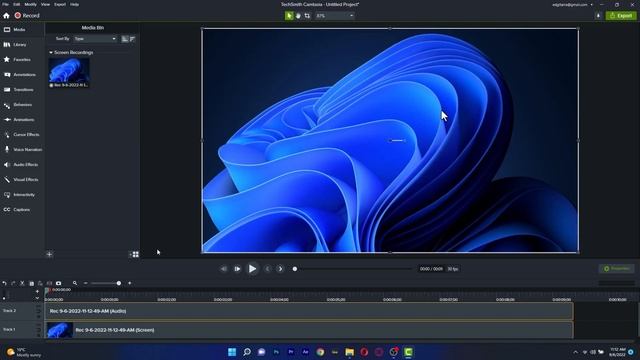Click the snapshot camera icon

click(58, 283)
